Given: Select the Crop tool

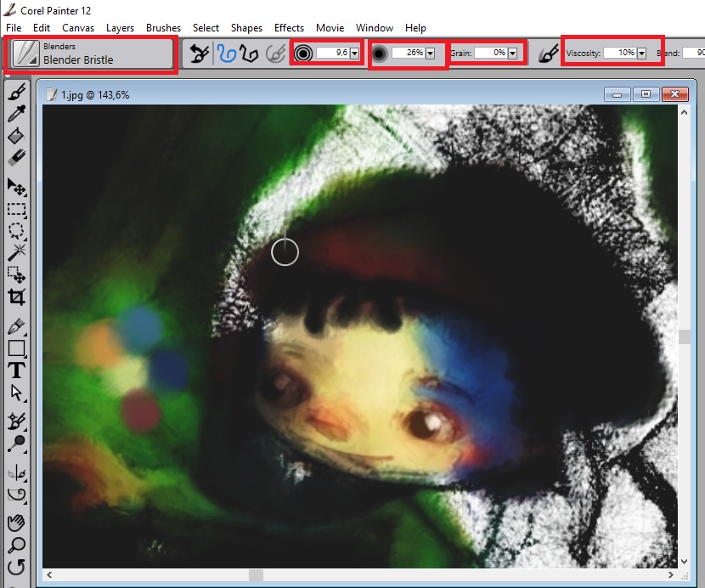Looking at the screenshot, I should 17,297.
